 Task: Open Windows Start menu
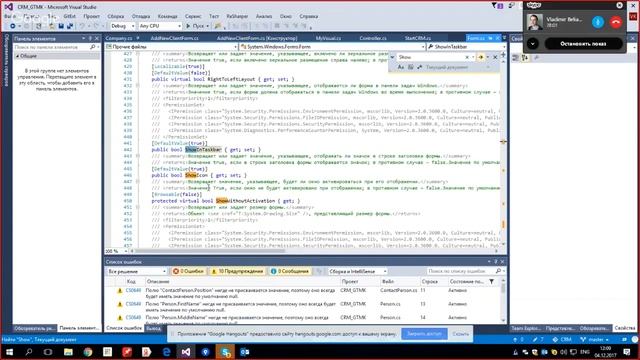(x=9, y=352)
